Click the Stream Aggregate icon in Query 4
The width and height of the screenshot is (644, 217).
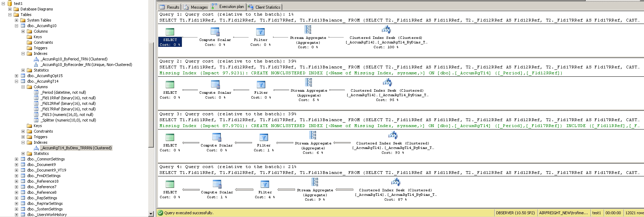click(x=315, y=182)
